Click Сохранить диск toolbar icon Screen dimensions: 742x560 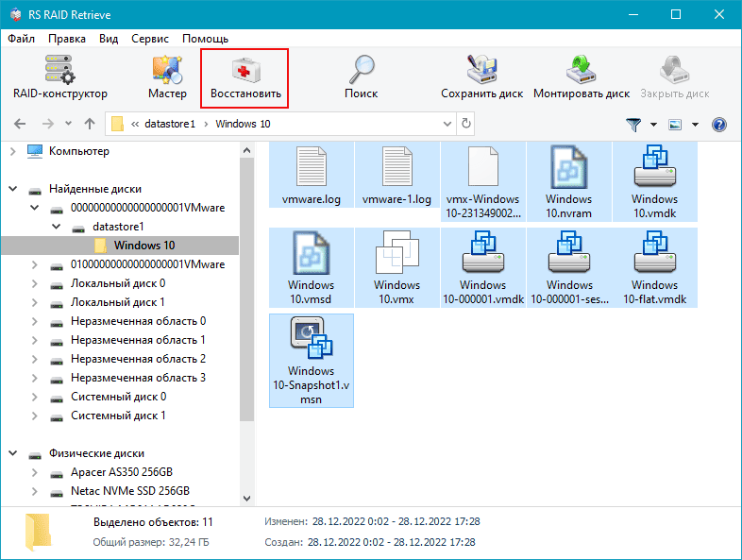(481, 77)
